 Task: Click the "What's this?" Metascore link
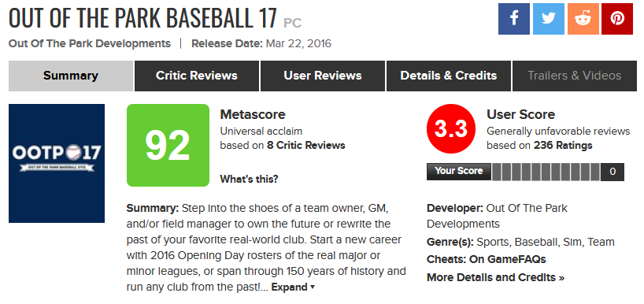tap(250, 179)
